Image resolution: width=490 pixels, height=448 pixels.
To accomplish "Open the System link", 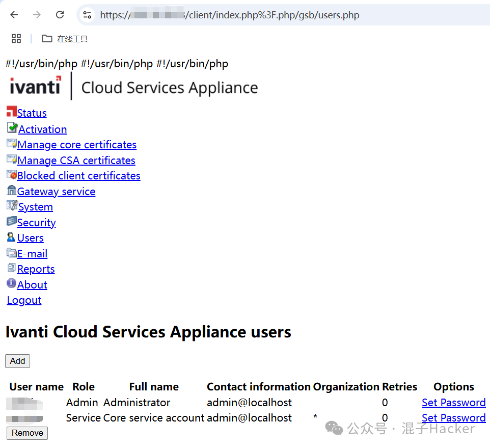I will pyautogui.click(x=36, y=207).
